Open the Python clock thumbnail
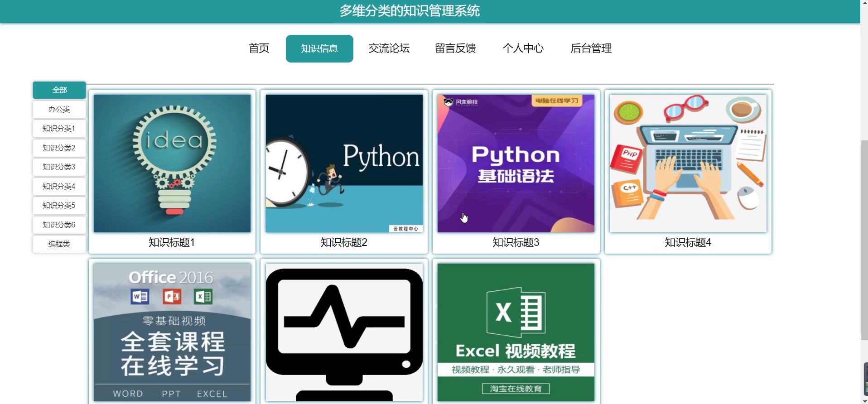Viewport: 868px width, 404px height. (x=344, y=164)
